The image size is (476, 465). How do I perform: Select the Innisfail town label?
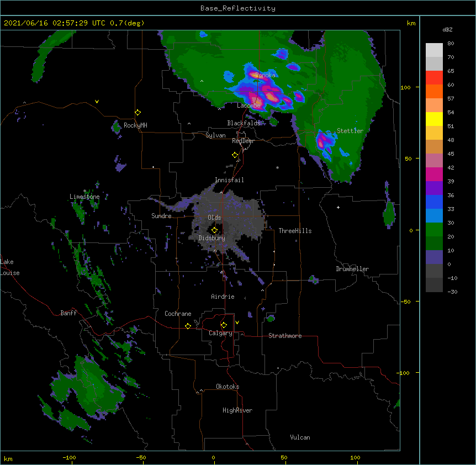229,180
